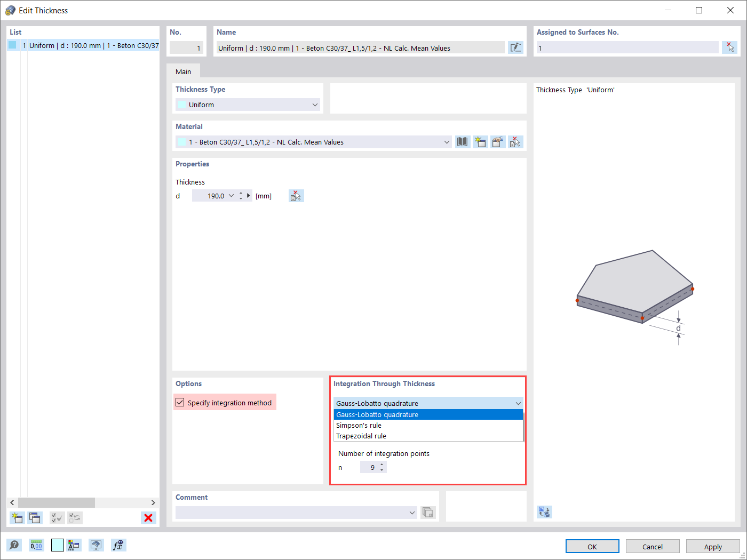The image size is (747, 560).
Task: Close the Edit Thickness dialog
Action: click(x=730, y=10)
